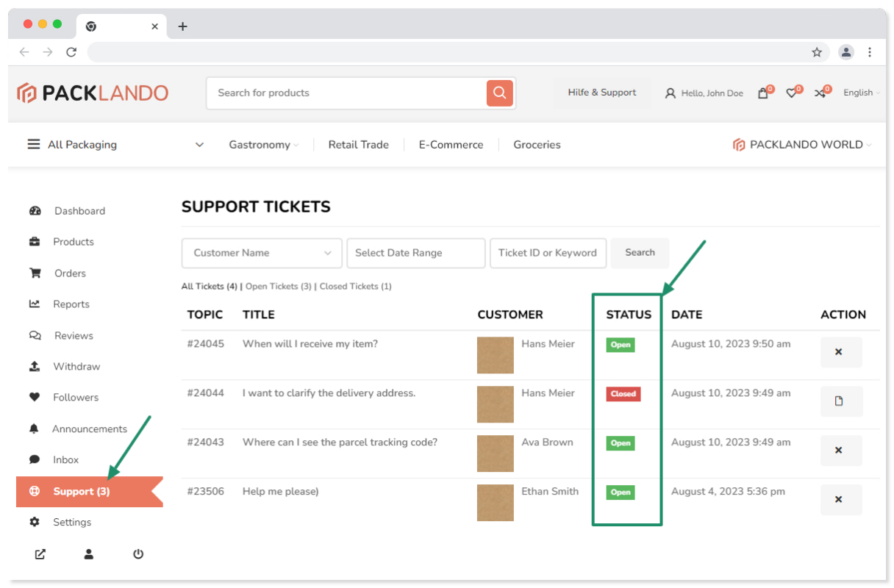Open the shopping bag cart icon
894x588 pixels.
[763, 93]
